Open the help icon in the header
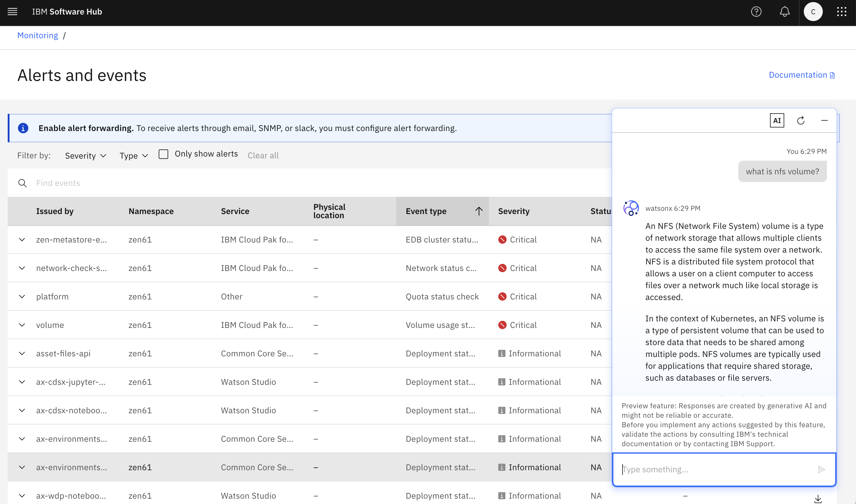 pos(756,12)
